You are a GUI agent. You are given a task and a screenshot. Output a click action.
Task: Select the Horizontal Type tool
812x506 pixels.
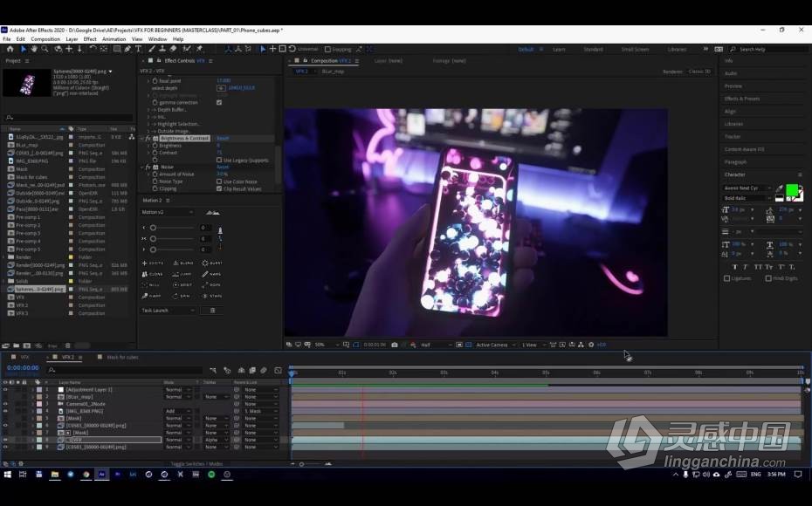pos(138,49)
